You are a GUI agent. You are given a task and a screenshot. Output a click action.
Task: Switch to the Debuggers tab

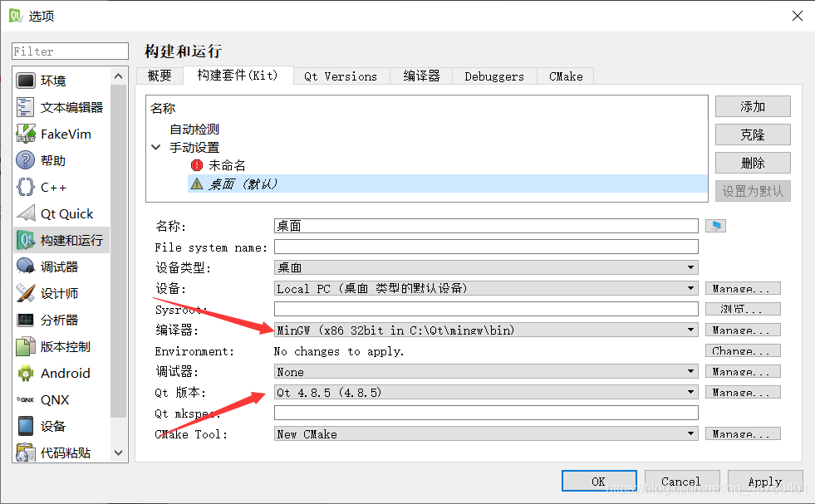tap(494, 76)
